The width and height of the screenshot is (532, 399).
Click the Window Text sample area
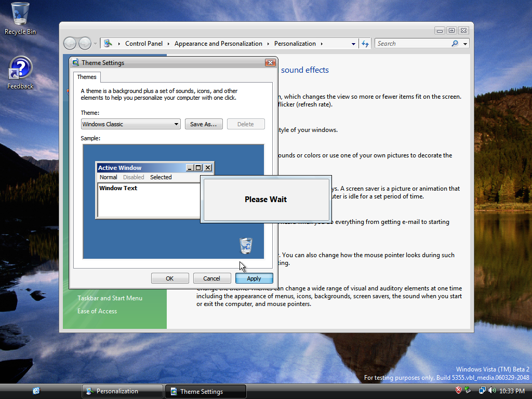(149, 200)
